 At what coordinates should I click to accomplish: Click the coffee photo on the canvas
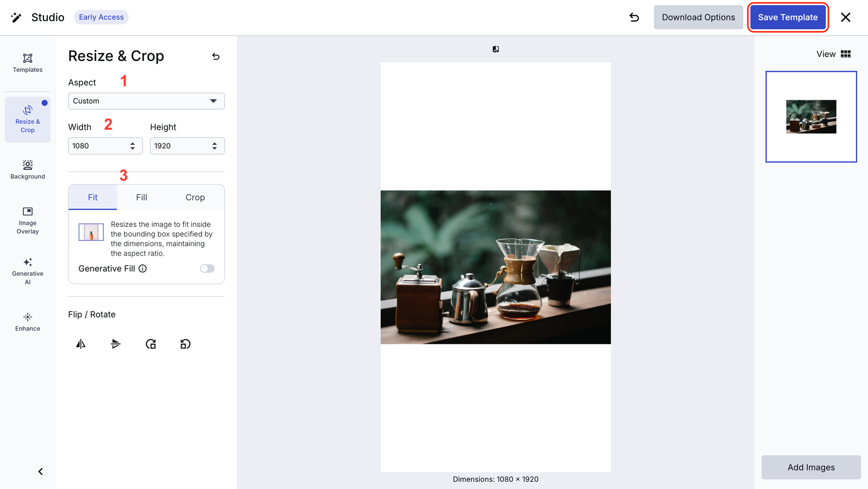(496, 267)
